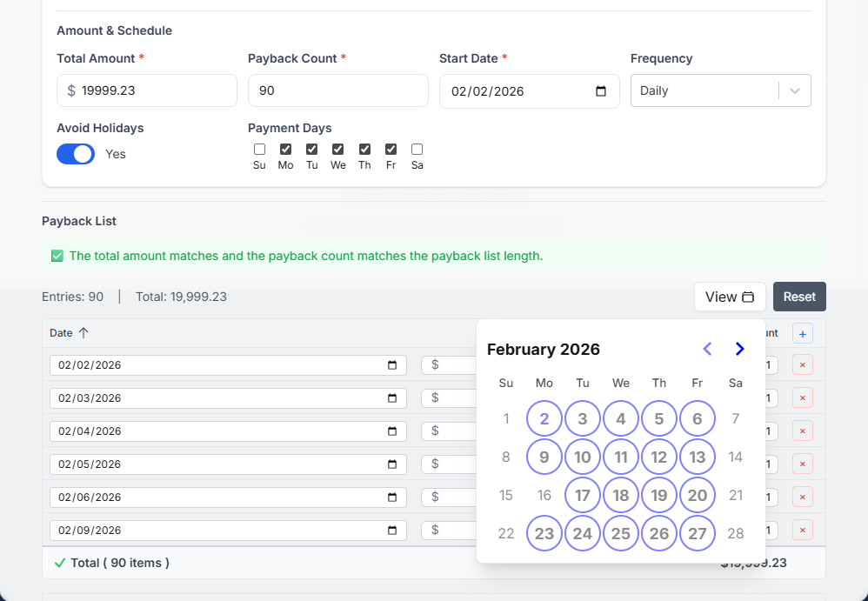Open the Frequency dropdown
The image size is (868, 601).
[704, 90]
